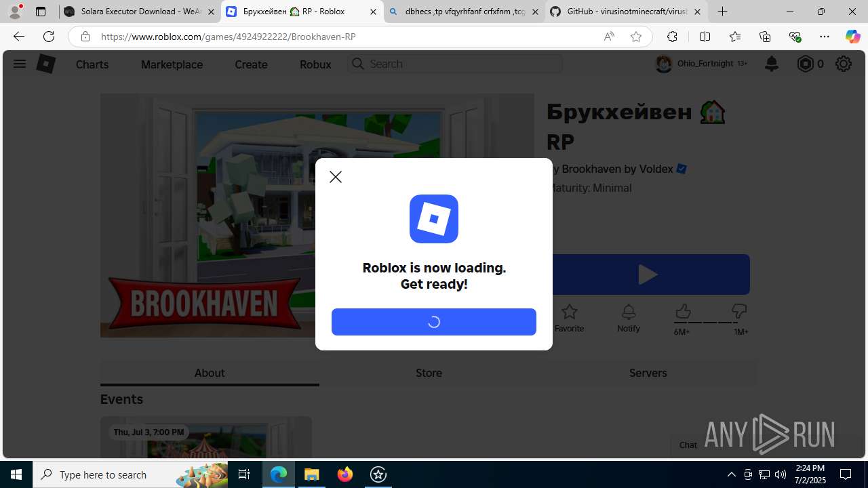Open the Thu, Jul 3 event card
Screen dimensions: 868x488
point(206,438)
